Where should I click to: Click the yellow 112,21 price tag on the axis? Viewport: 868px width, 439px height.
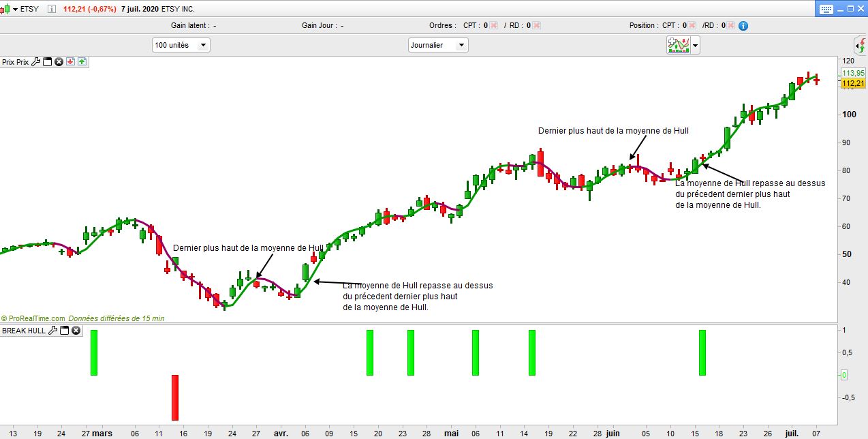(853, 83)
